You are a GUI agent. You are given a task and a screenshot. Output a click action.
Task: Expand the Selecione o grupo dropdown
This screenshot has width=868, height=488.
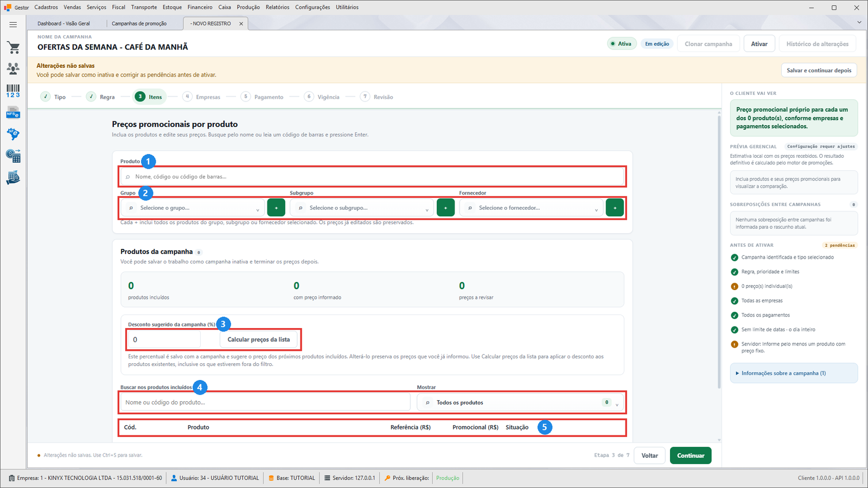pos(193,208)
